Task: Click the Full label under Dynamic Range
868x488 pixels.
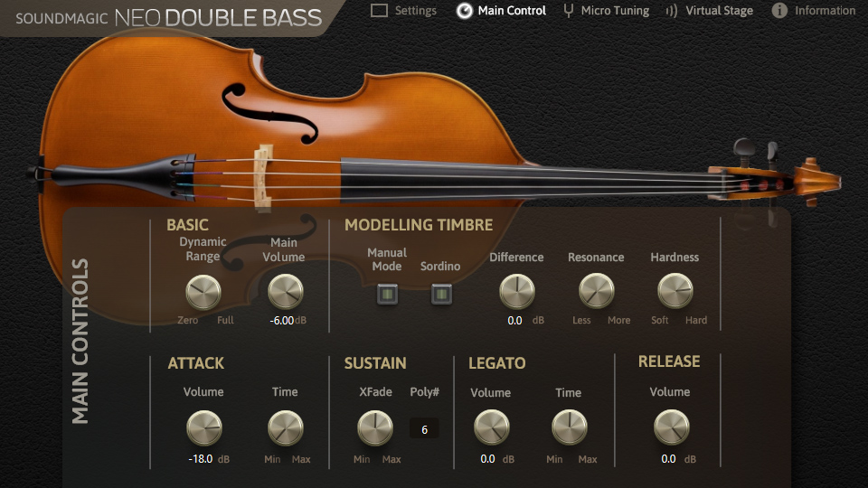Action: click(225, 320)
